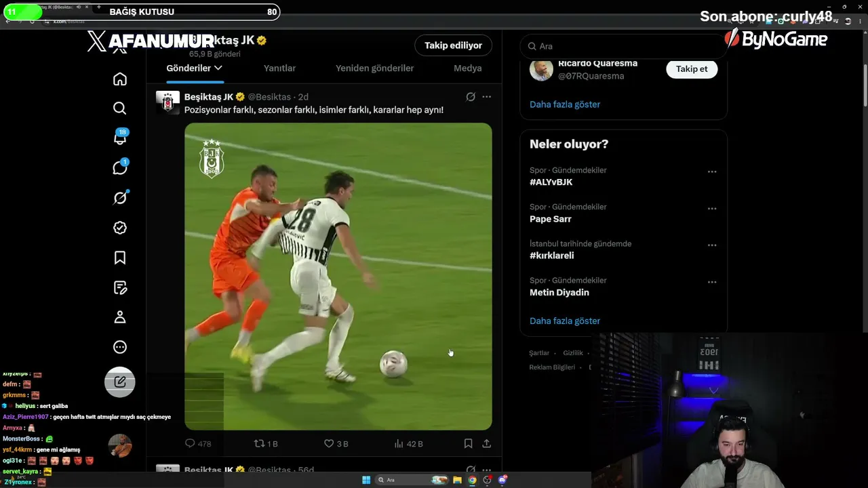This screenshot has width=868, height=488.
Task: Click the Takip ediliyor button
Action: click(x=453, y=45)
